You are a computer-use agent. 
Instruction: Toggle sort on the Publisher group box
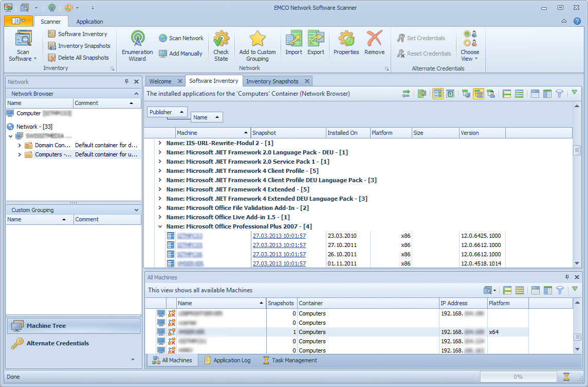click(167, 112)
